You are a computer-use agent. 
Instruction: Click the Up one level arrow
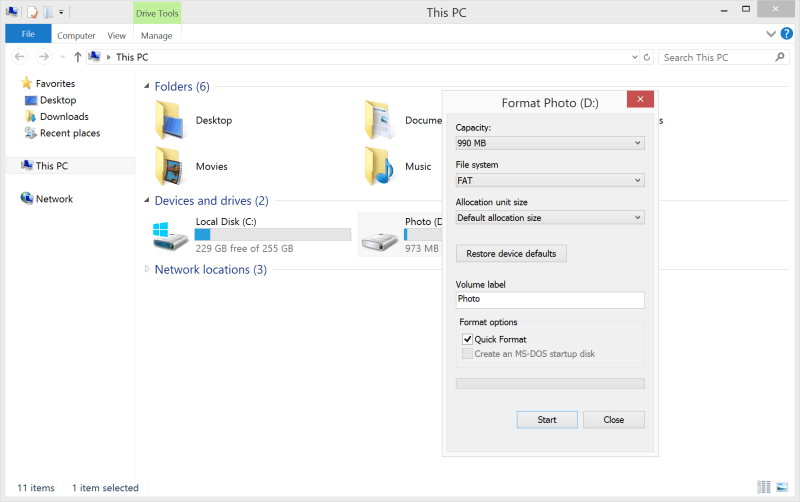coord(78,57)
